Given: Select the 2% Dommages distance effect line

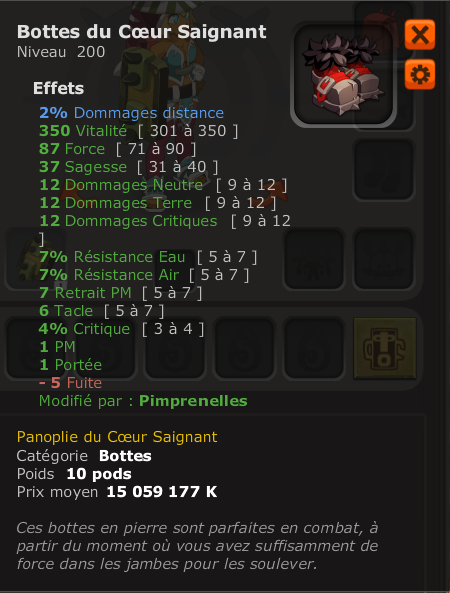Looking at the screenshot, I should (132, 113).
